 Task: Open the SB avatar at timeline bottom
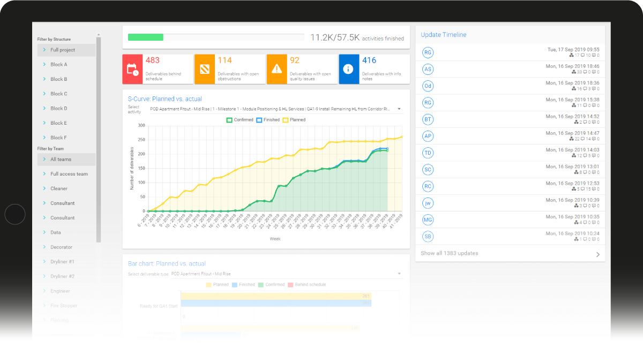428,236
